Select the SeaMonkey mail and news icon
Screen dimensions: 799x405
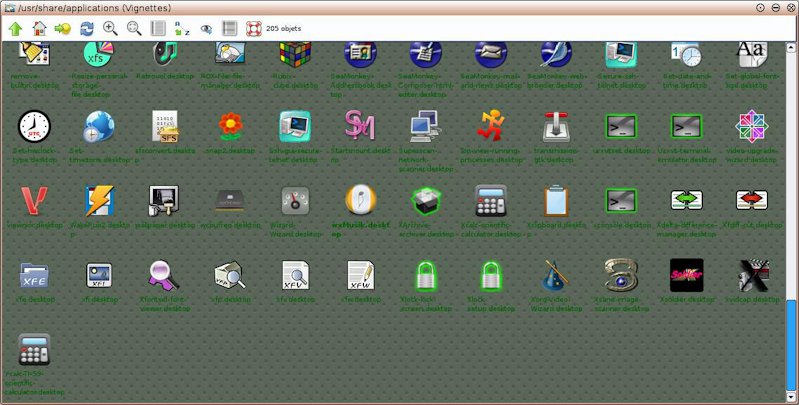click(x=491, y=55)
